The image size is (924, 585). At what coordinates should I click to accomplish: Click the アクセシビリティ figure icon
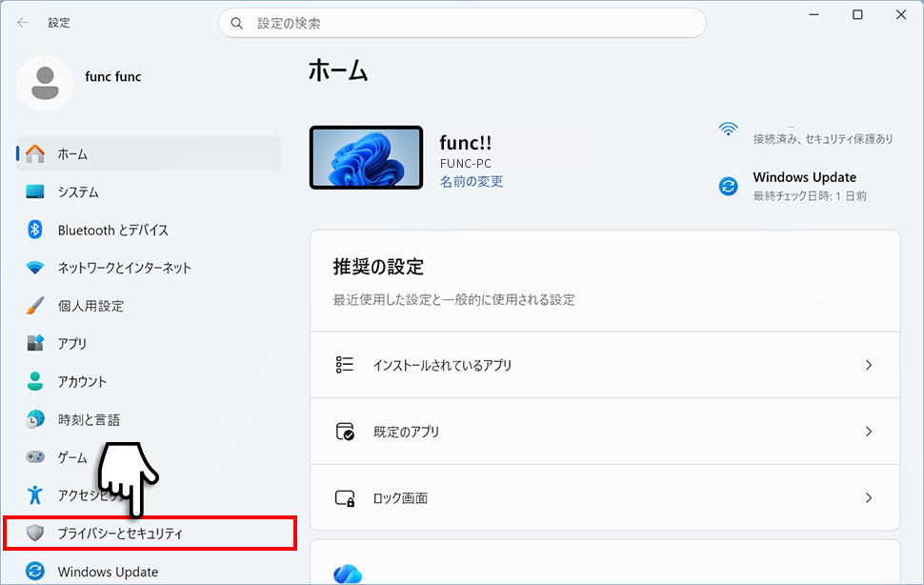[x=34, y=494]
